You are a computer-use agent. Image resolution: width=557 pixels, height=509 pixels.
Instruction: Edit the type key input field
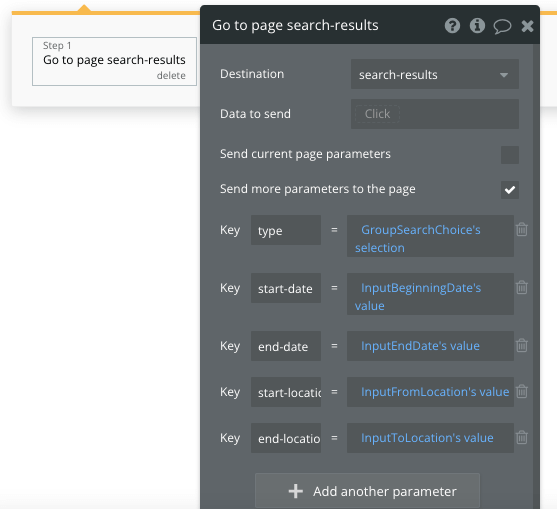(286, 230)
